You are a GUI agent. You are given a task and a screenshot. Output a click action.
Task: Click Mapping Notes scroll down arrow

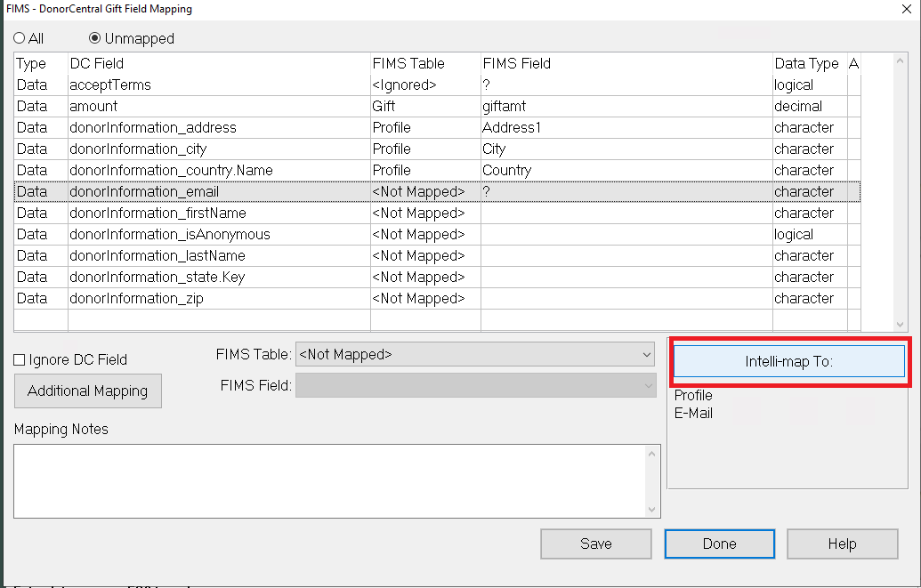coord(651,510)
